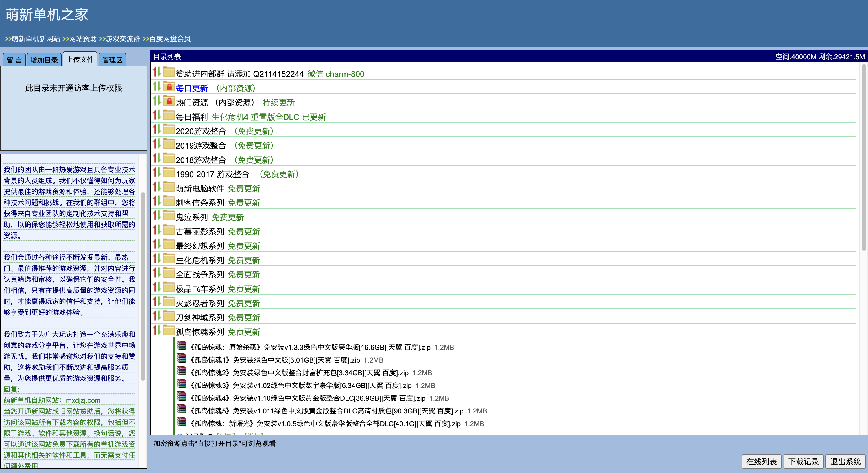Screen dimensions: 868x473
Task: Click the folder icon beside 鬼泣系列
Action: coord(169,216)
